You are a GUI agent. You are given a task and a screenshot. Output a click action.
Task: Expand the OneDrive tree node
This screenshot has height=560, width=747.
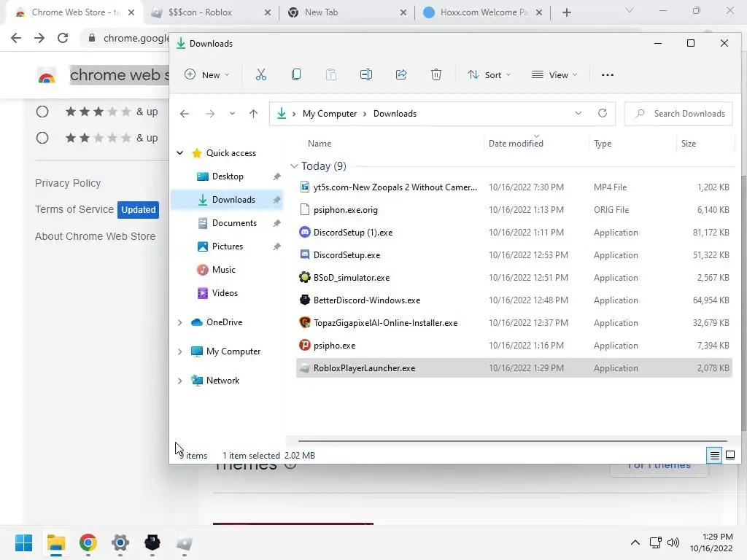click(x=179, y=322)
